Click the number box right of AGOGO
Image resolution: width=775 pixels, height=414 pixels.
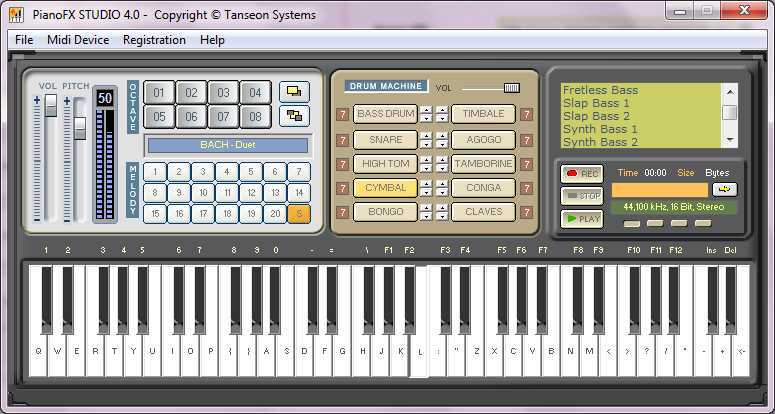pos(527,140)
